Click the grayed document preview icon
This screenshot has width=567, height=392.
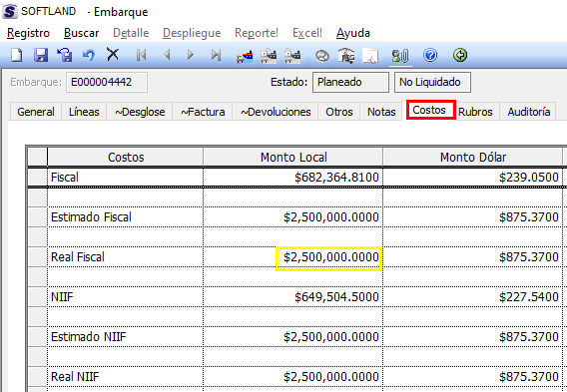pyautogui.click(x=370, y=56)
